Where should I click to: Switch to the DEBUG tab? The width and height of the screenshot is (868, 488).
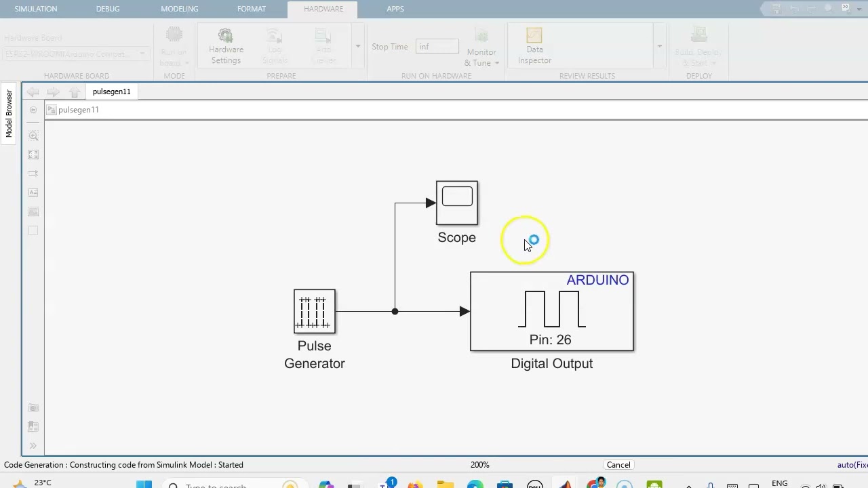[x=108, y=9]
